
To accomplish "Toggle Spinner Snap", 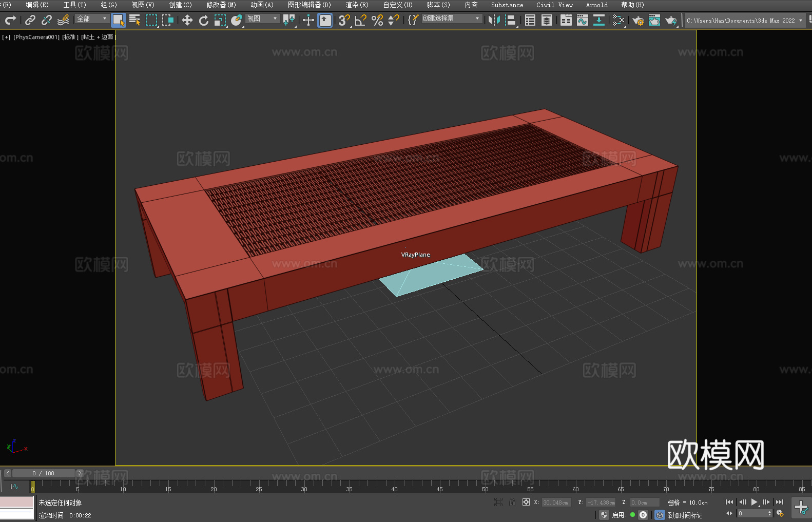I will click(x=394, y=20).
